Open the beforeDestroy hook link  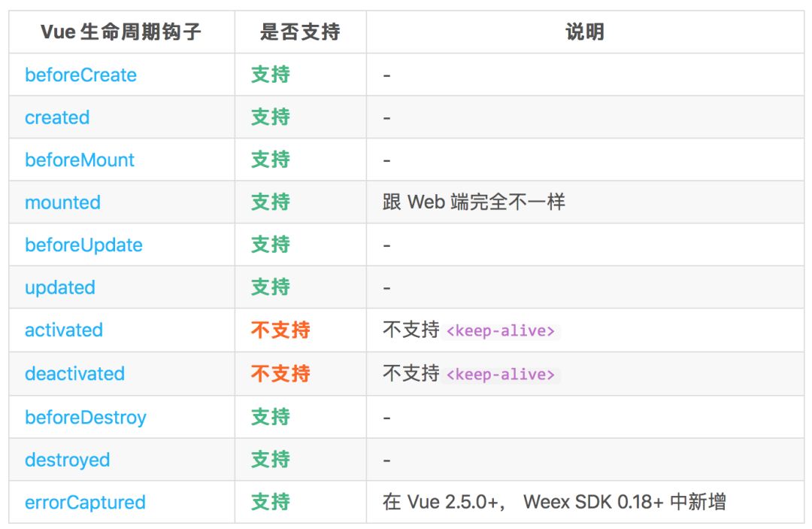[x=86, y=418]
